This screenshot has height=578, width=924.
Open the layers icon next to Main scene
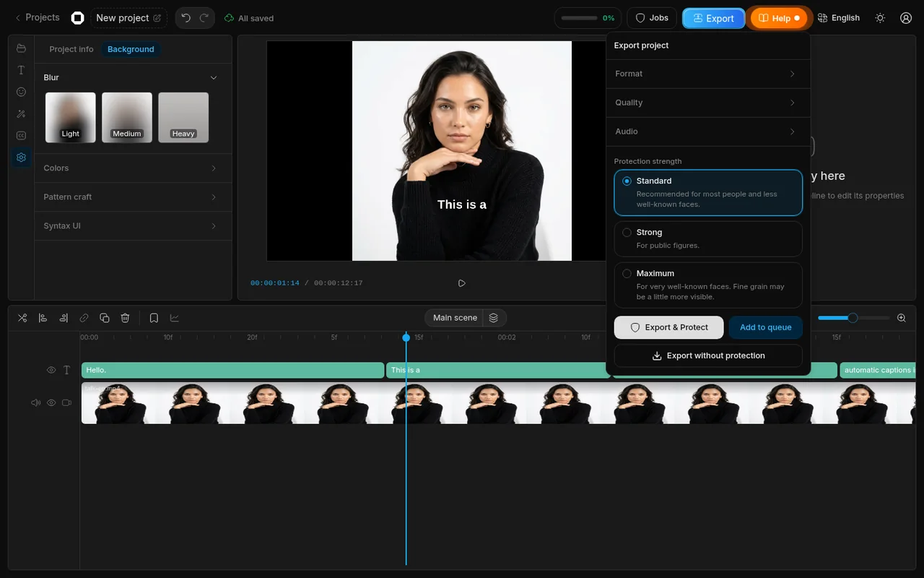(494, 318)
